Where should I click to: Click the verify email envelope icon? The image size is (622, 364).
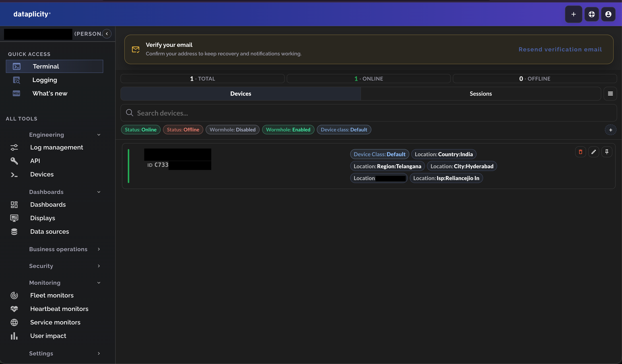(135, 49)
